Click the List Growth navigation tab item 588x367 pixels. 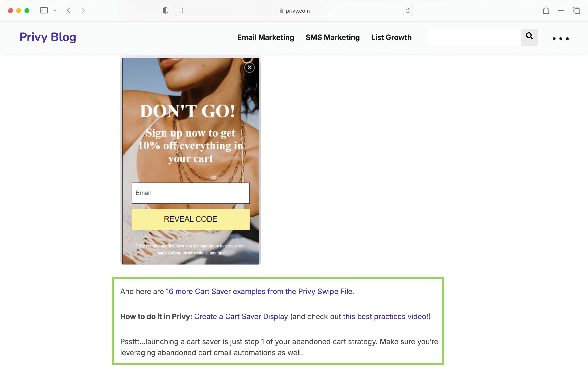(391, 37)
